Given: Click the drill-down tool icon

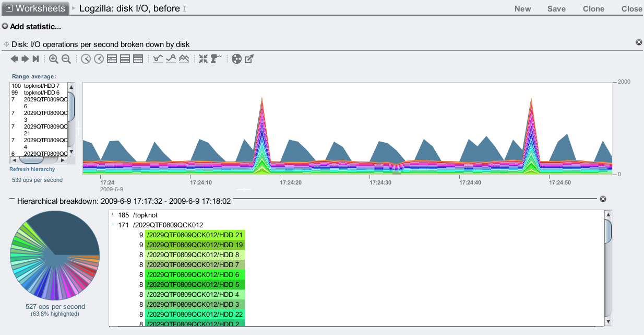Looking at the screenshot, I should pos(216,59).
